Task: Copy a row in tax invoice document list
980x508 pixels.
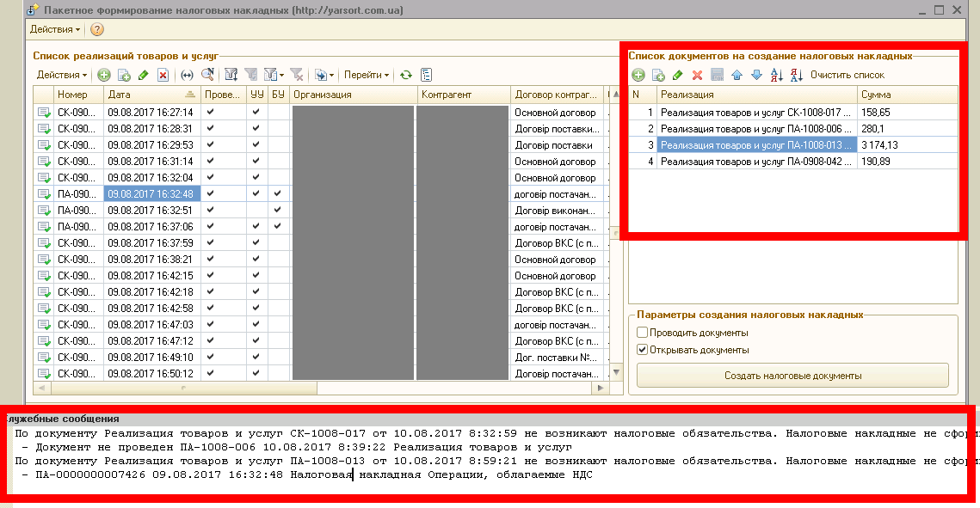Action: pyautogui.click(x=658, y=75)
